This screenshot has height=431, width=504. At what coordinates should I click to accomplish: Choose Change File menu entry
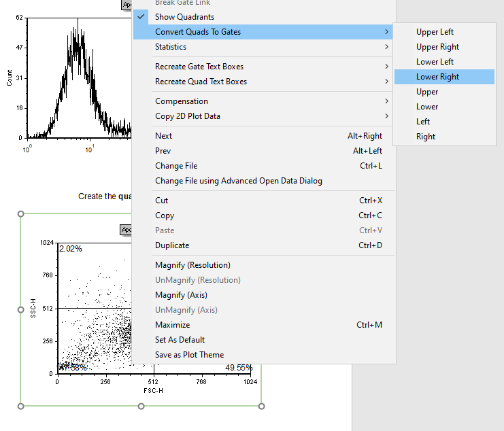click(263, 166)
